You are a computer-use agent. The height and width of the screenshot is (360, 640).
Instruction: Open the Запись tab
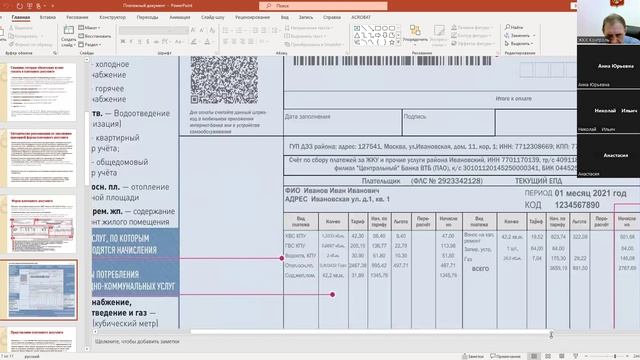tap(306, 17)
